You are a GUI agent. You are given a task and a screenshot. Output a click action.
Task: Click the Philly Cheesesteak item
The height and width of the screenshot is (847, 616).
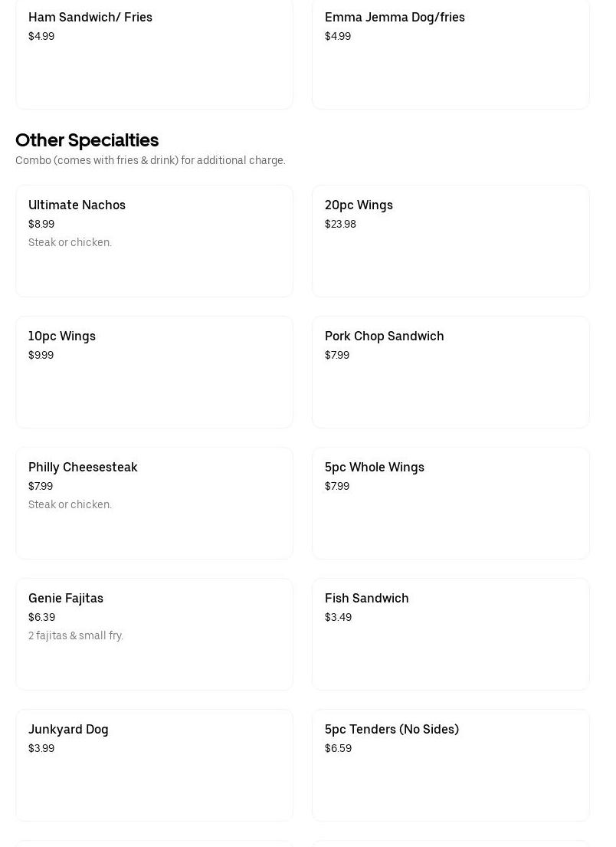click(x=154, y=503)
